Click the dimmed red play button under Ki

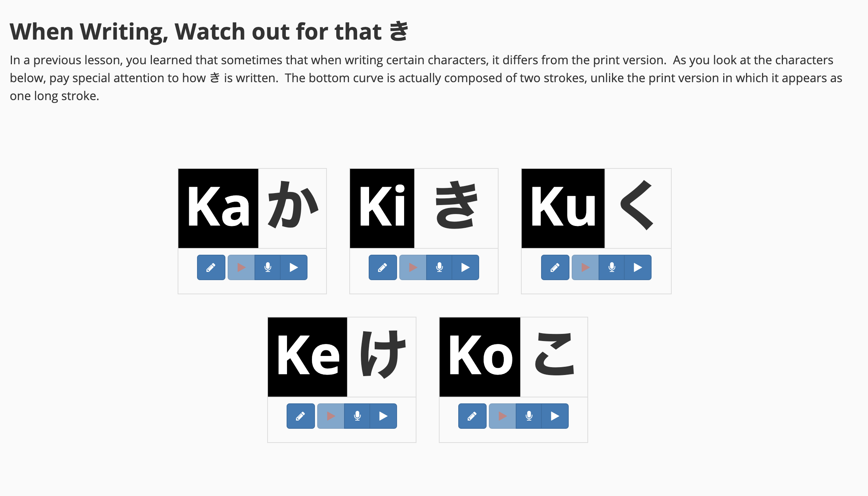pos(413,267)
